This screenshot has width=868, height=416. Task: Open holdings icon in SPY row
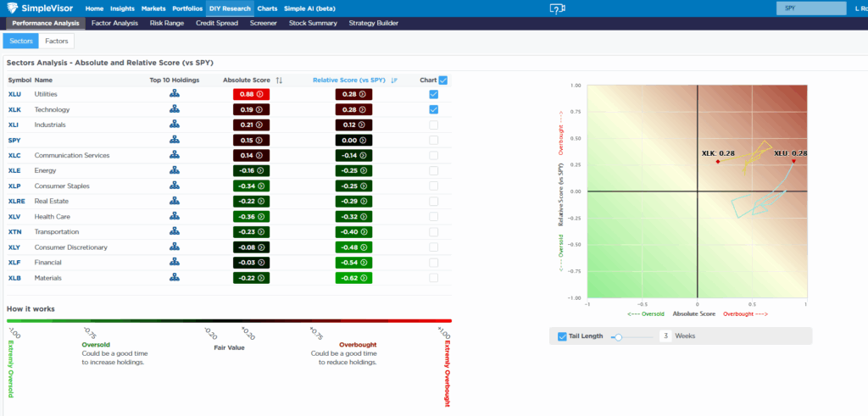tap(174, 140)
